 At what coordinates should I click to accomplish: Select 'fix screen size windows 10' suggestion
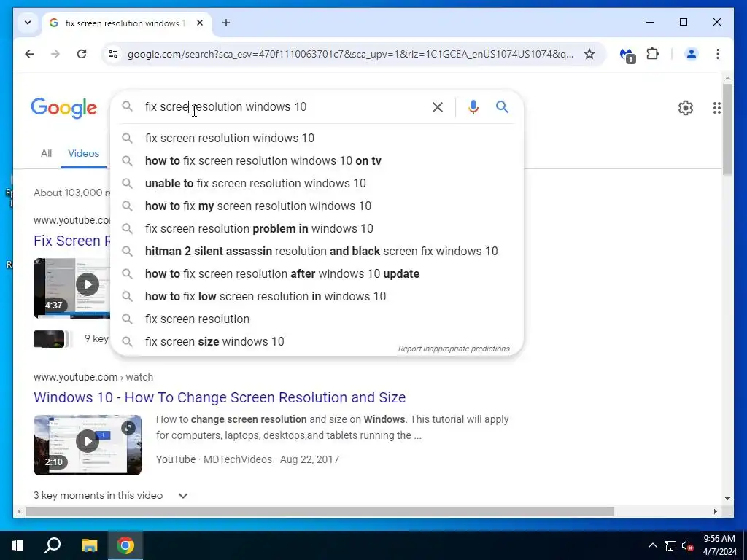[x=317, y=341]
